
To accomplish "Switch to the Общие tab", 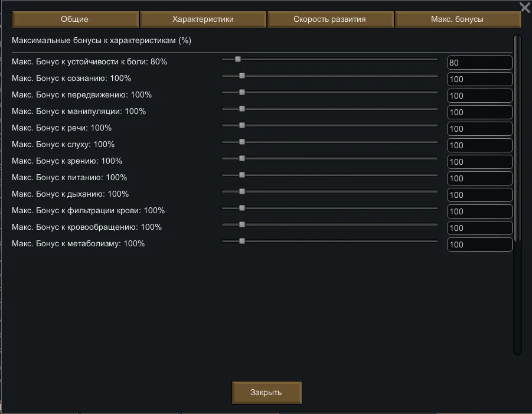I will [75, 19].
